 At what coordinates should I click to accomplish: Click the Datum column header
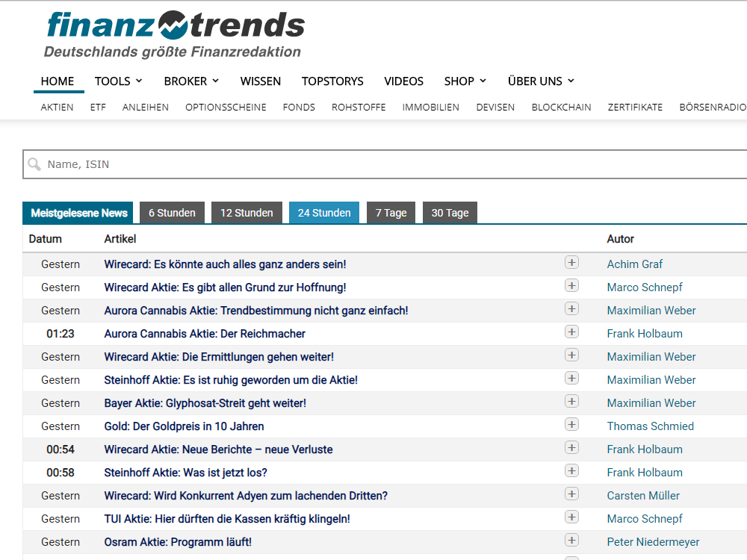(x=46, y=239)
